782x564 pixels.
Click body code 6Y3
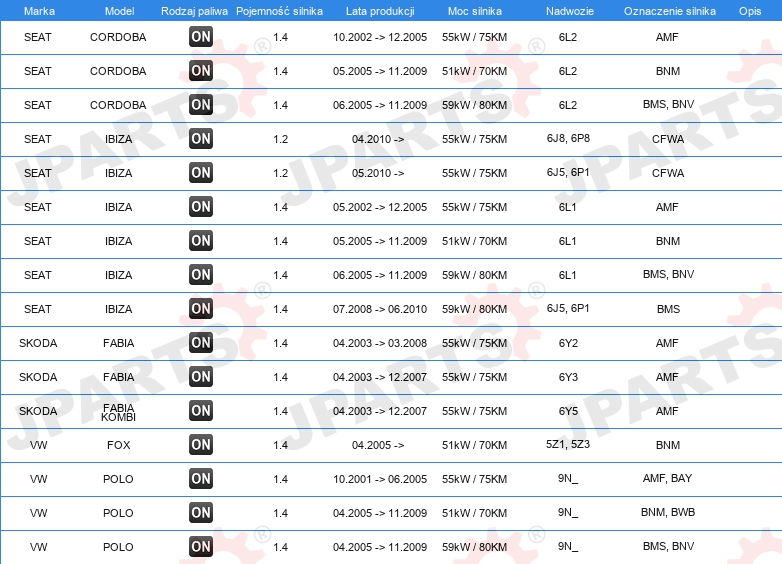568,377
